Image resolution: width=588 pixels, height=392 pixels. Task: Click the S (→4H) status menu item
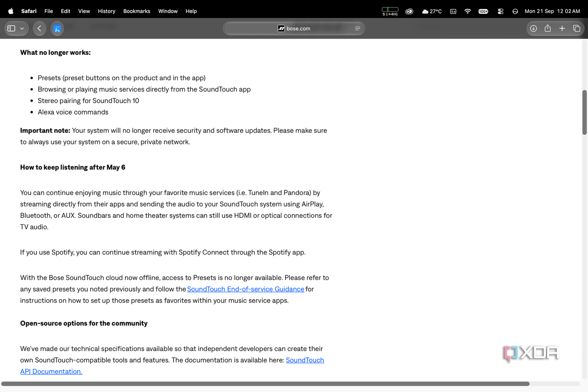click(x=390, y=11)
